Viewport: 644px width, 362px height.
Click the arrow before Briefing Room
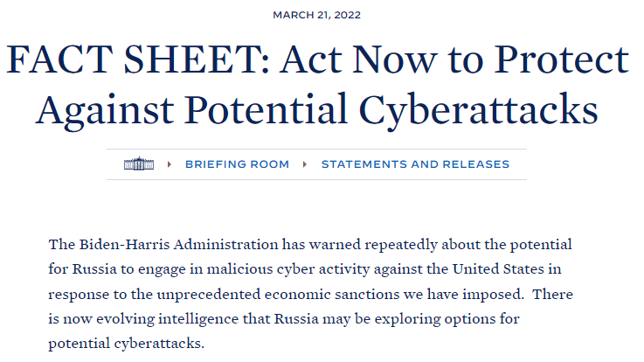[x=170, y=164]
